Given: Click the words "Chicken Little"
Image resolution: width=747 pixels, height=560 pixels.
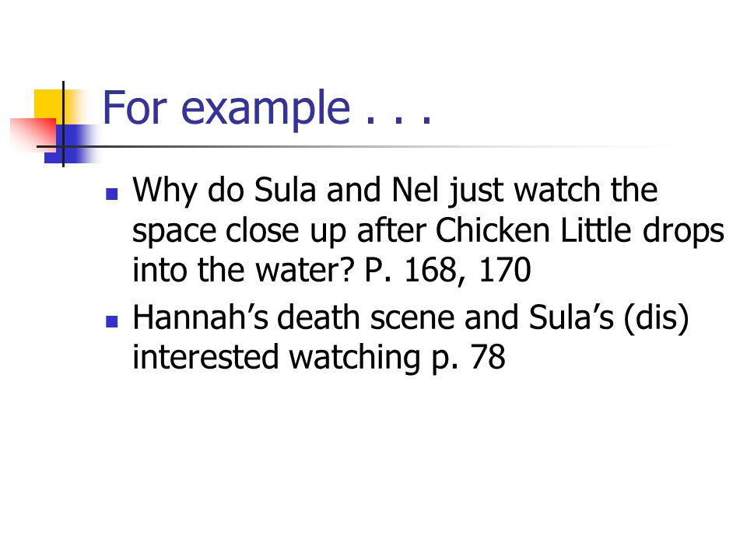Looking at the screenshot, I should click(534, 230).
